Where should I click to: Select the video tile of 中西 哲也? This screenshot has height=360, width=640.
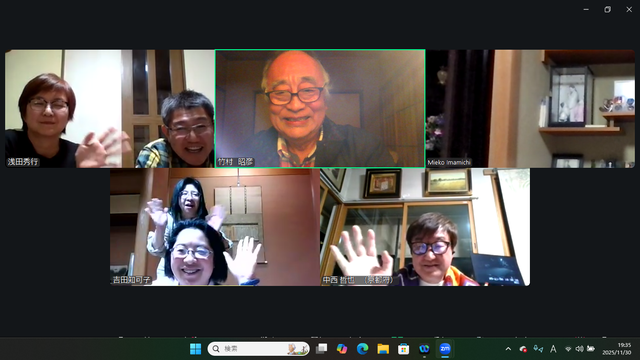pyautogui.click(x=425, y=227)
